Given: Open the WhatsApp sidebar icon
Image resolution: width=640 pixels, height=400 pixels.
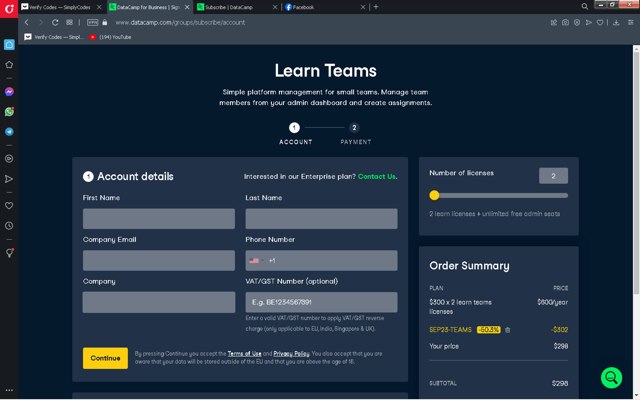Looking at the screenshot, I should point(9,111).
